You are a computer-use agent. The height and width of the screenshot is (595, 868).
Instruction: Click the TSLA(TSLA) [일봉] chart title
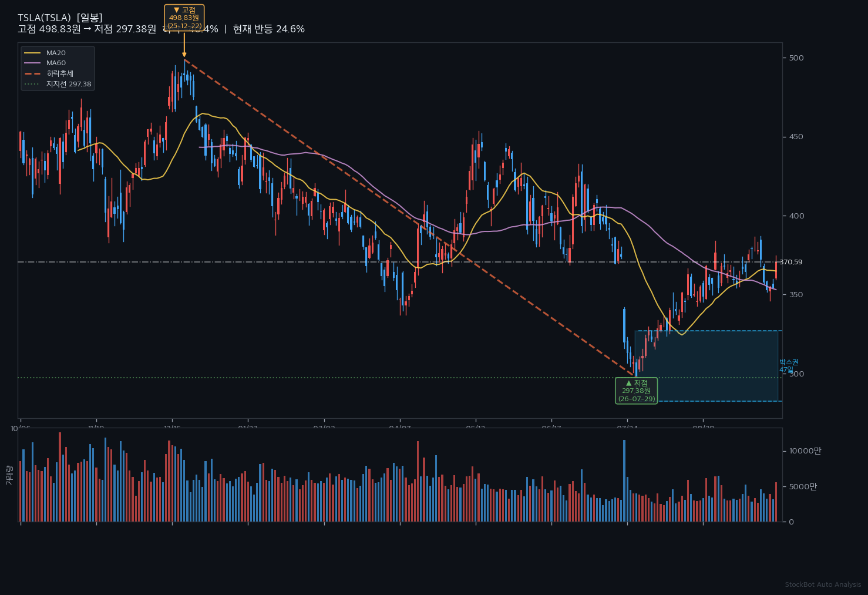click(x=60, y=18)
